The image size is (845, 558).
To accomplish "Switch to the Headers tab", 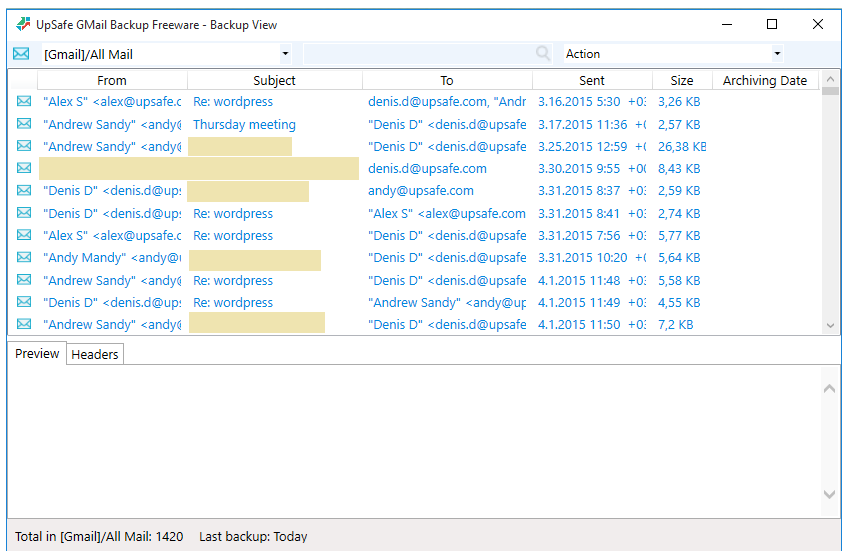I will 95,354.
